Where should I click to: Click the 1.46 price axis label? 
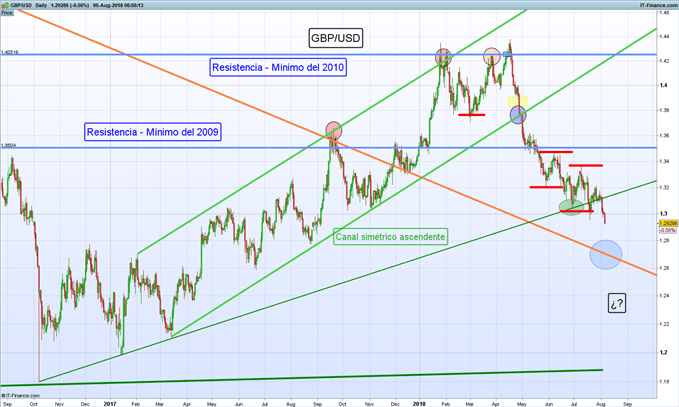click(665, 13)
